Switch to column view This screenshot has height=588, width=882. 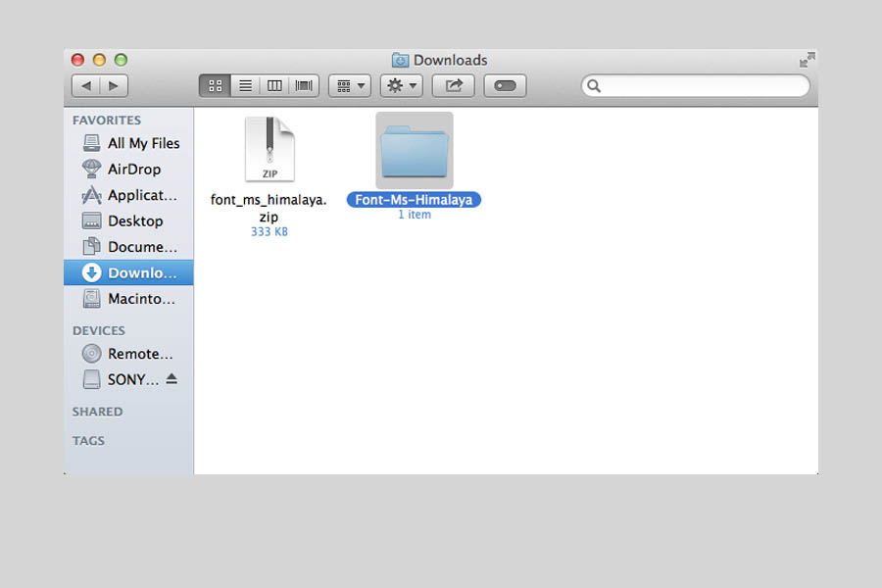pyautogui.click(x=274, y=86)
